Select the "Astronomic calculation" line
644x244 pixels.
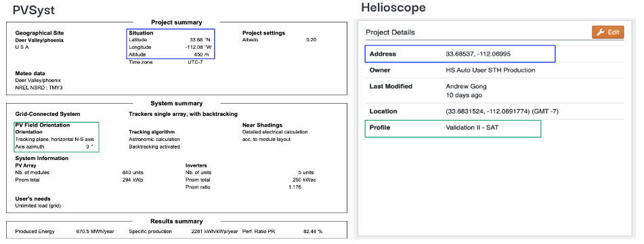(154, 139)
